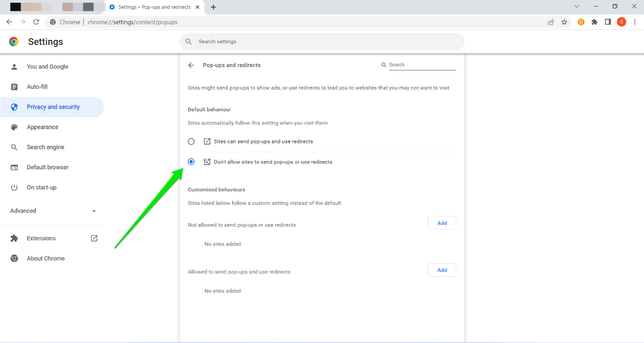644x343 pixels.
Task: Expand the Advanced section arrow
Action: click(94, 211)
